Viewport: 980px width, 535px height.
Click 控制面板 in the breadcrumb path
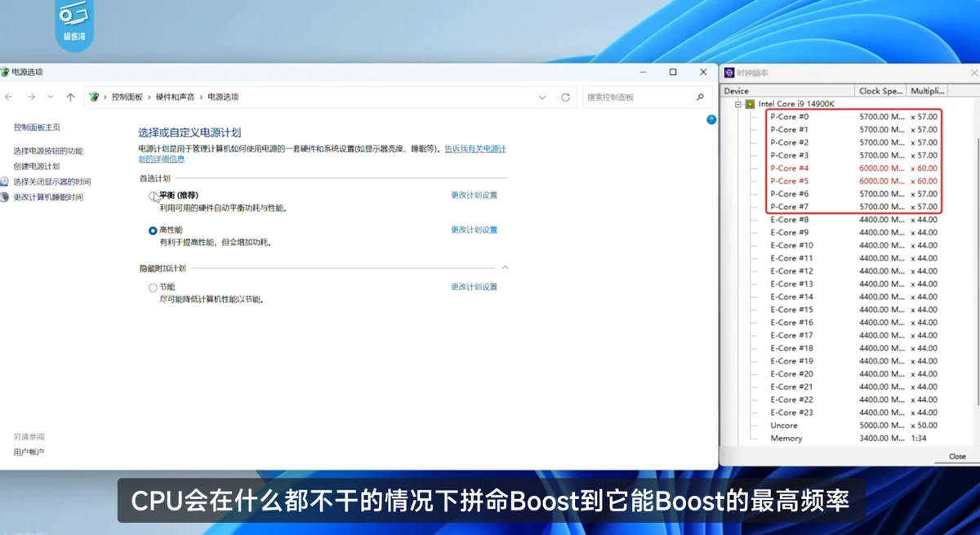click(127, 97)
